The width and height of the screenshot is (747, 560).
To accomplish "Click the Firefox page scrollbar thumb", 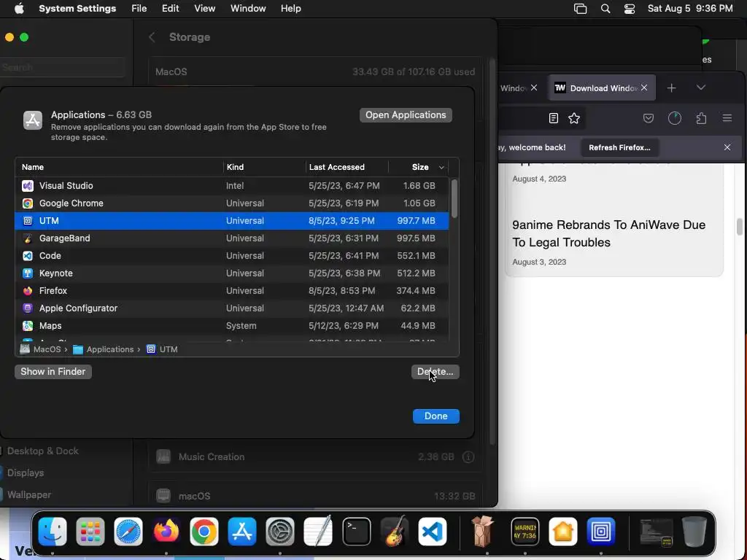I will [740, 227].
